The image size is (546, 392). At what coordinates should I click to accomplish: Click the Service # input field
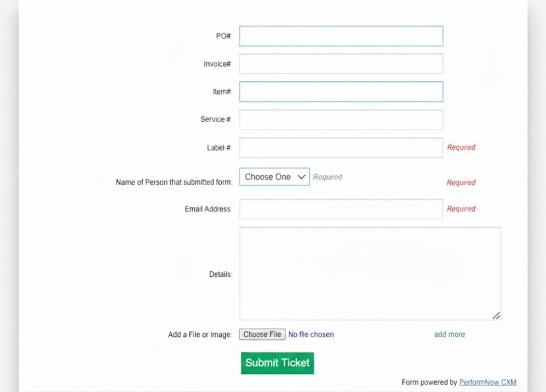(341, 120)
